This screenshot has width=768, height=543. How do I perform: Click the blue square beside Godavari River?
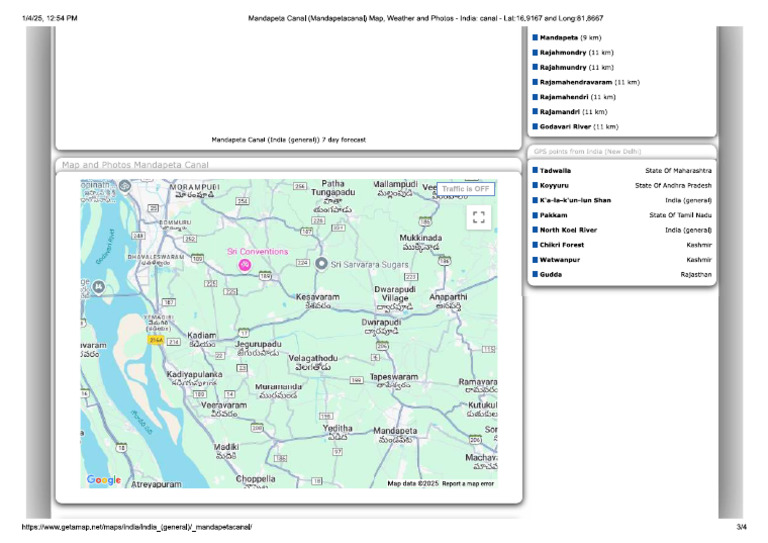535,127
